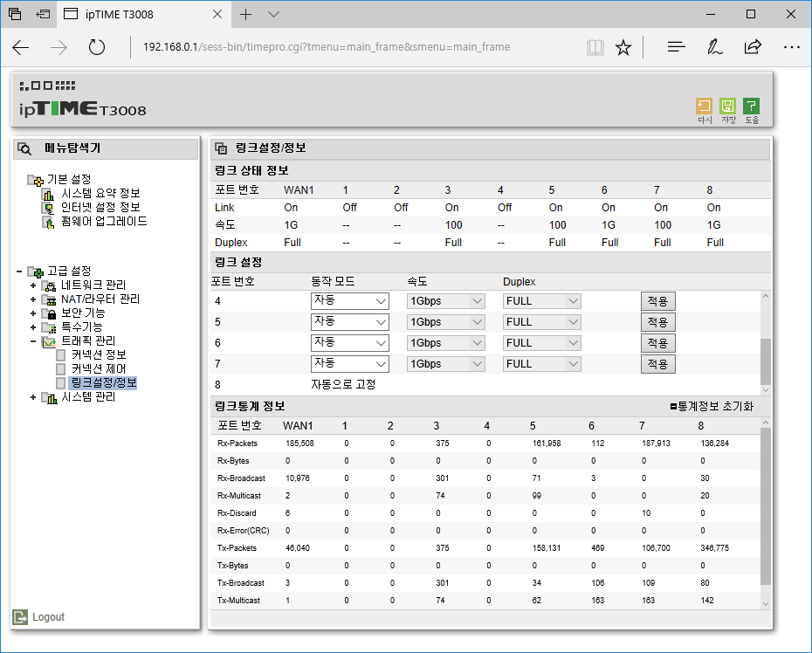Click 통계정보 초기화 to reset statistics
Screen dimensions: 812x653
712,407
